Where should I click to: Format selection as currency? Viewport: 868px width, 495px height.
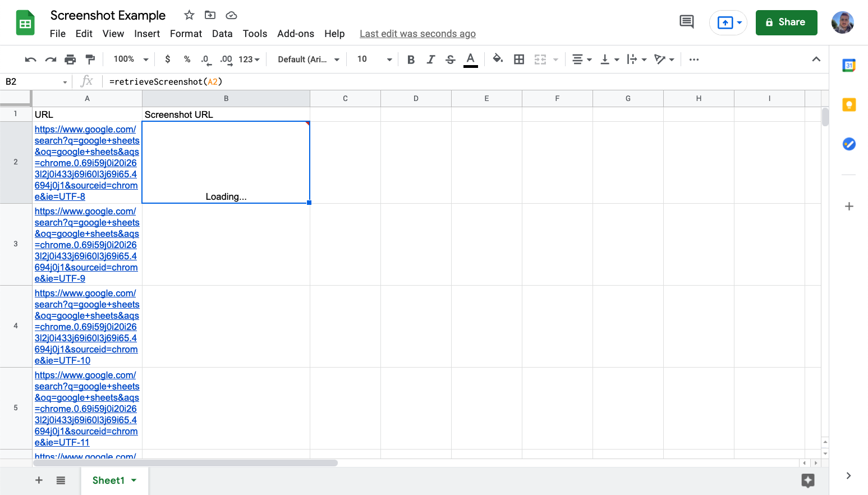[x=167, y=59]
